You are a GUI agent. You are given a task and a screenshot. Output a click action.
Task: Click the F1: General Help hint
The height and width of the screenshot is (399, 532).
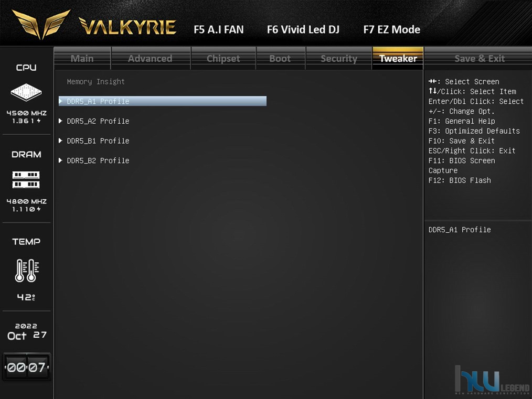point(462,121)
